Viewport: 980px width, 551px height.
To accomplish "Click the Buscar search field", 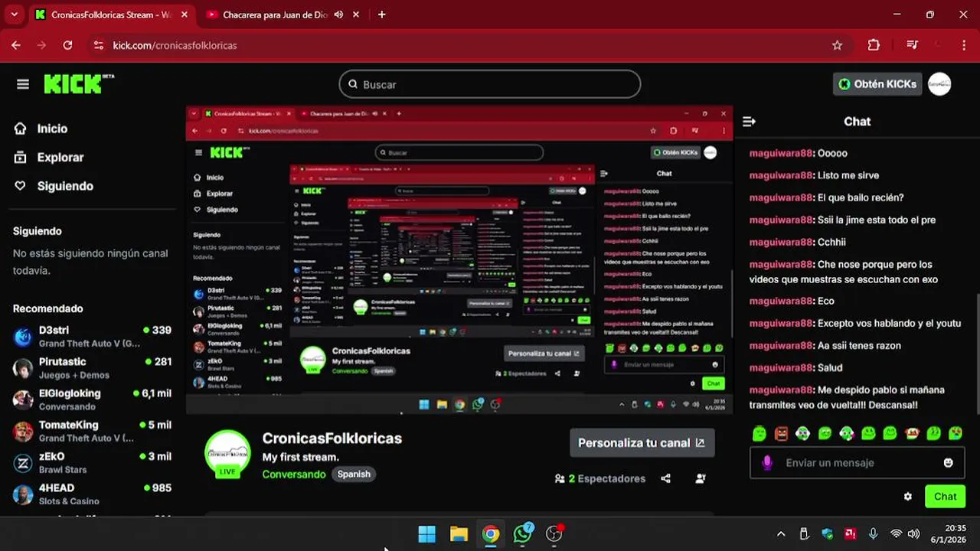I will click(x=490, y=84).
